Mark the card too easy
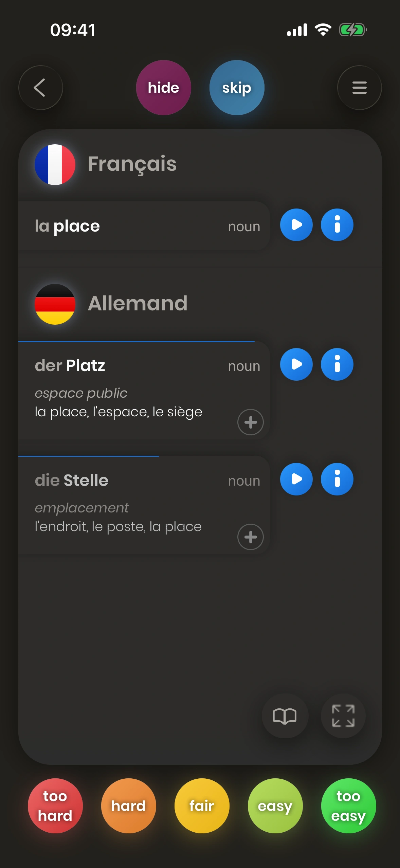 pos(348,806)
